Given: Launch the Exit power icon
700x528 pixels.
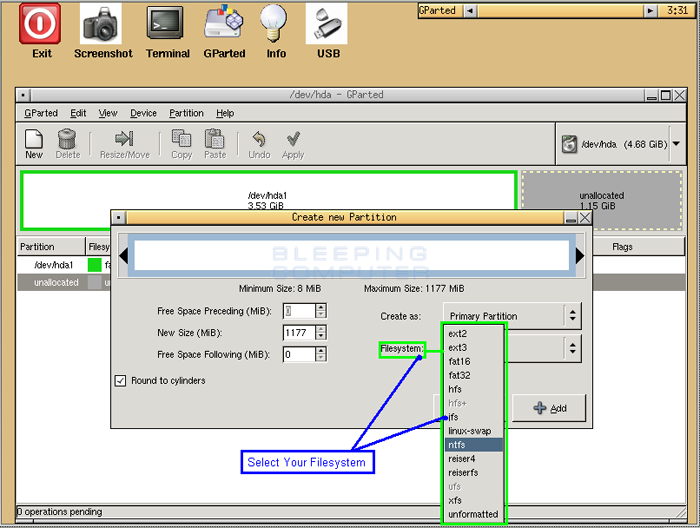Looking at the screenshot, I should coord(40,23).
